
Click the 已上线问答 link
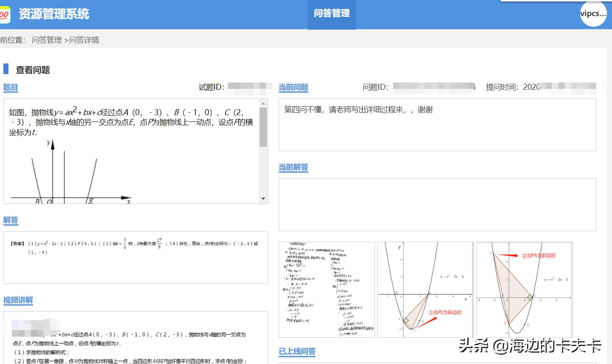tap(297, 351)
